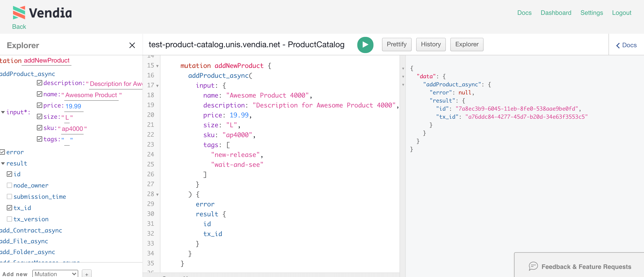
Task: Select addProduct_async in Explorer tree
Action: pos(27,74)
